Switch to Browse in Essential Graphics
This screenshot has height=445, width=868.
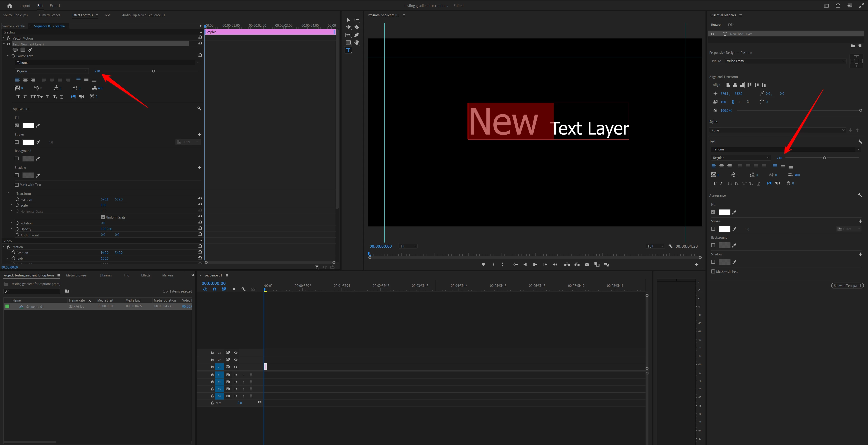tap(716, 25)
